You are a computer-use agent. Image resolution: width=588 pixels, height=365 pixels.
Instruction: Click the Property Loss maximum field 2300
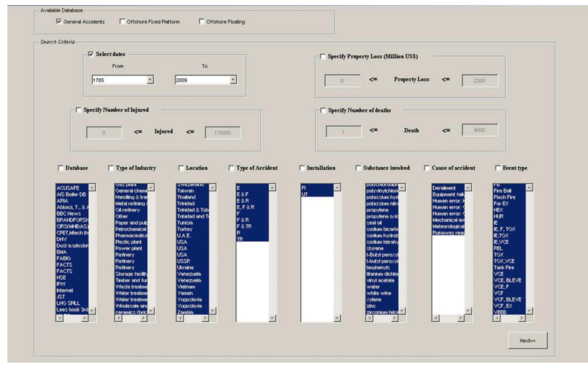click(480, 81)
